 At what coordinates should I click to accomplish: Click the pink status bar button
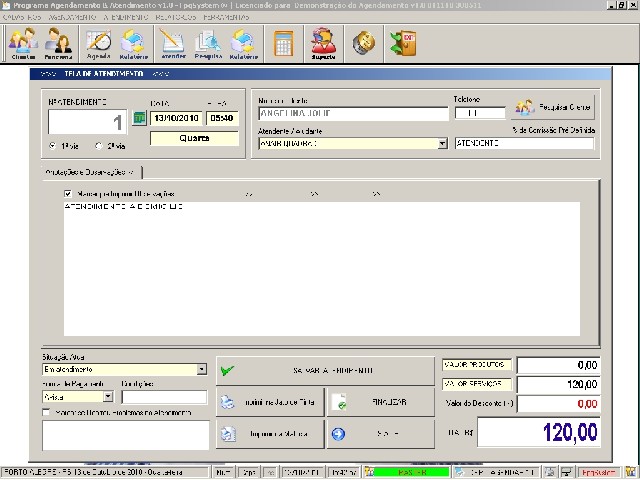coord(599,472)
